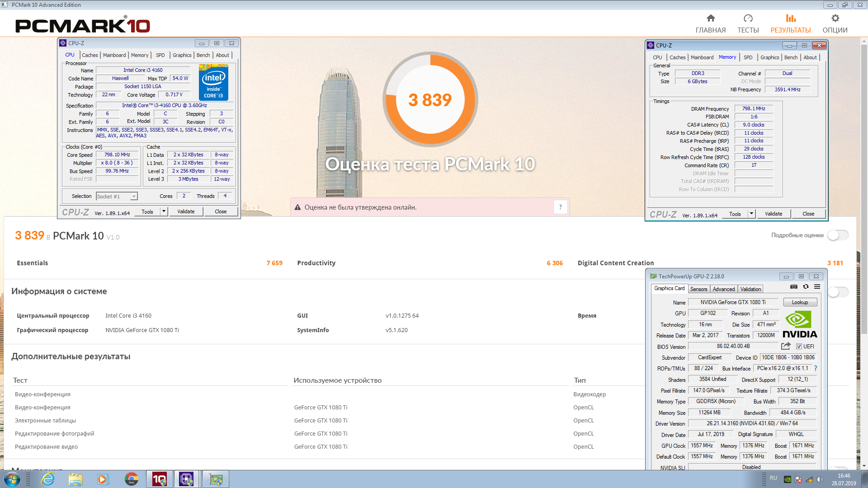Viewport: 868px width, 488px height.
Task: Open the Tools dropdown arrow in the Memory CPU-Z window
Action: [751, 214]
